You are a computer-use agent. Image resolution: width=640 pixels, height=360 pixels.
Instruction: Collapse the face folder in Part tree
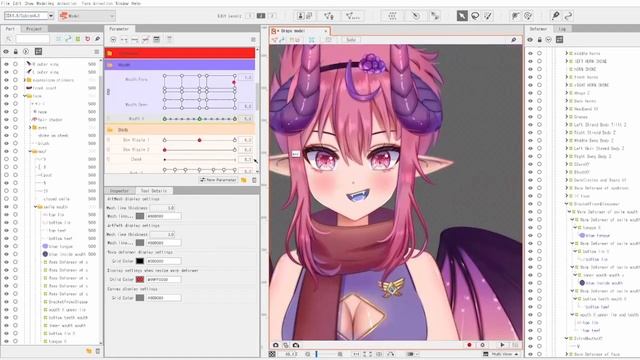click(24, 96)
